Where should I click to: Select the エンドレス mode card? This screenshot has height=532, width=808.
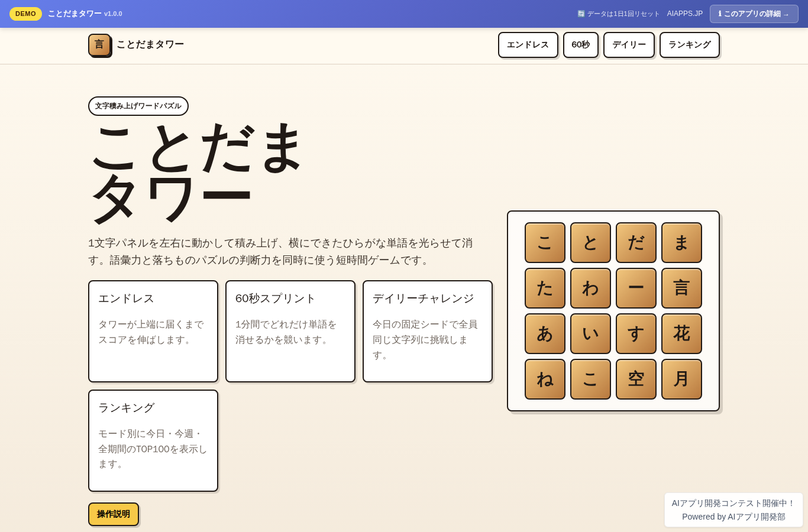[153, 331]
